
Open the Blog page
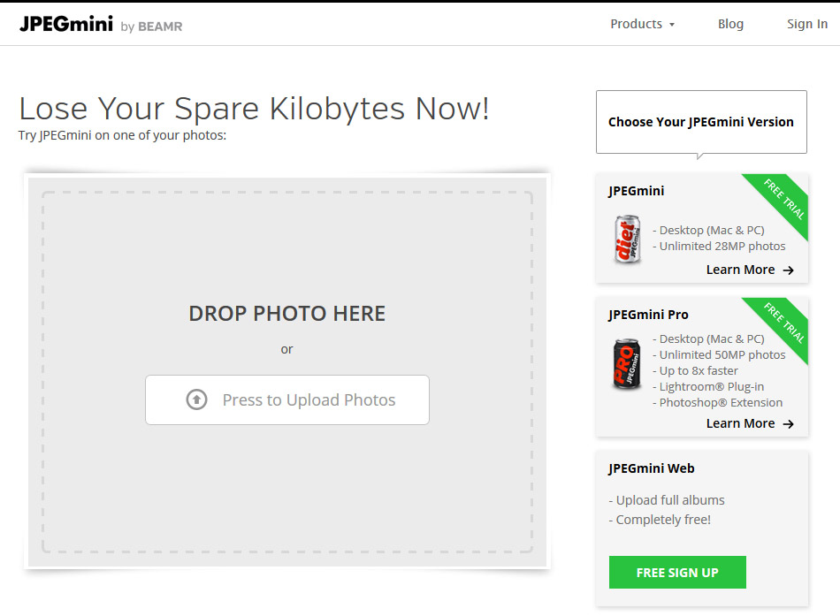(730, 24)
